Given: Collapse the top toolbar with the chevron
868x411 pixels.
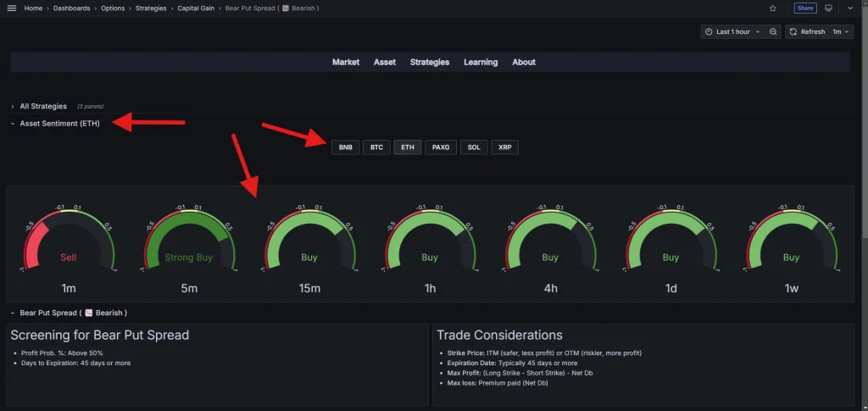Looking at the screenshot, I should pos(850,8).
